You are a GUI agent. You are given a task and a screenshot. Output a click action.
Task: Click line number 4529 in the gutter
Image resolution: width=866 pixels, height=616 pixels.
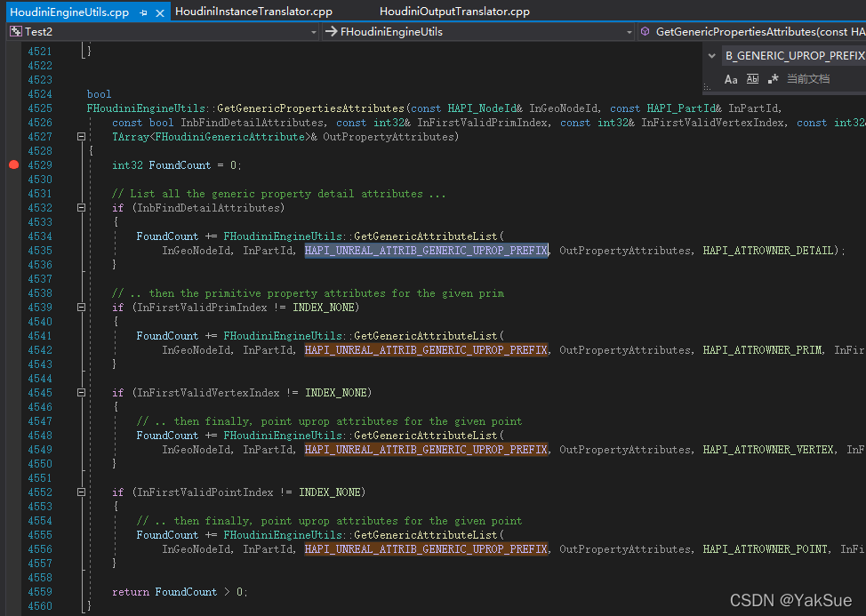(40, 165)
